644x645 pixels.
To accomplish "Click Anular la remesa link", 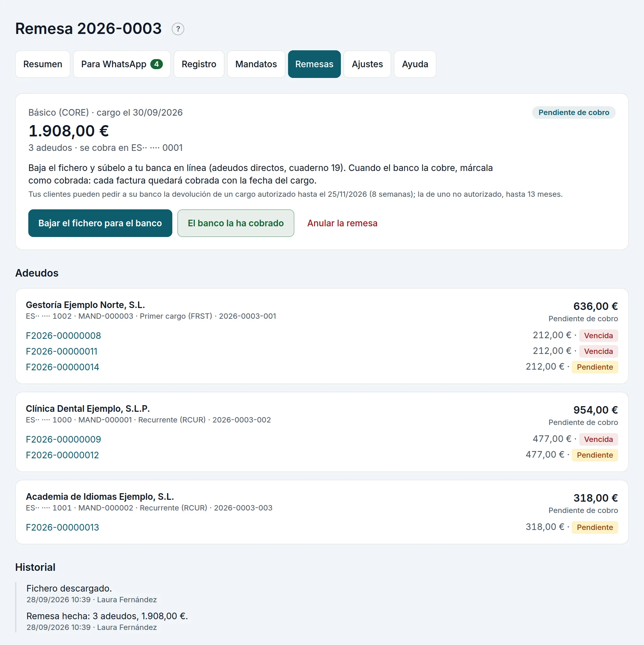I will click(x=342, y=223).
